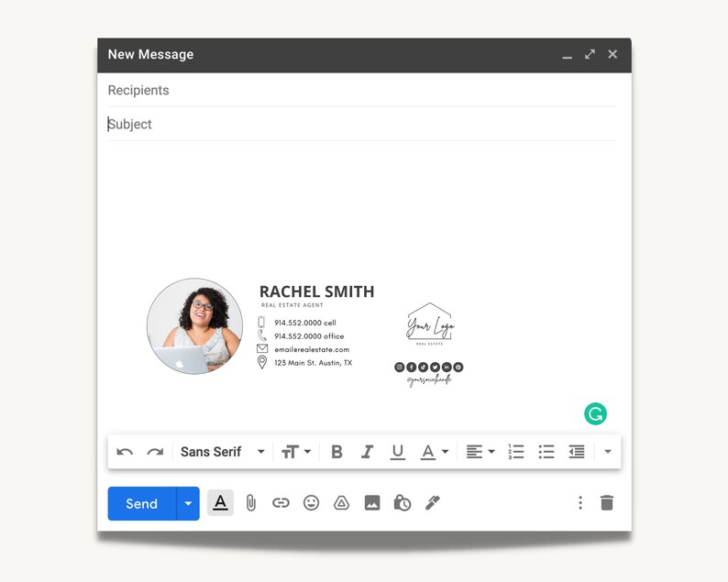Expand more formatting options arrow

tap(607, 452)
